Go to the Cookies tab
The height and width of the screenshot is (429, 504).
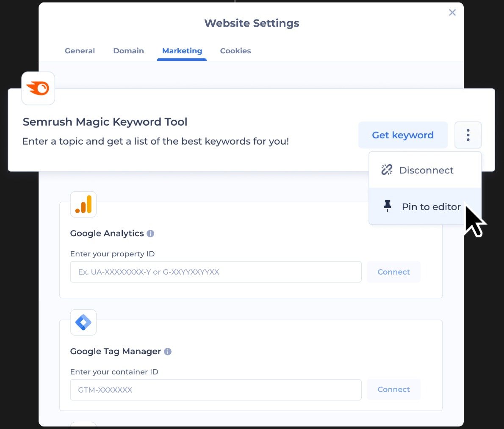[x=235, y=51]
